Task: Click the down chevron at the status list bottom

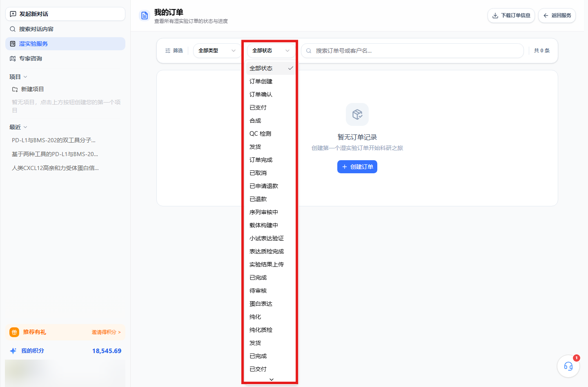Action: coord(272,380)
